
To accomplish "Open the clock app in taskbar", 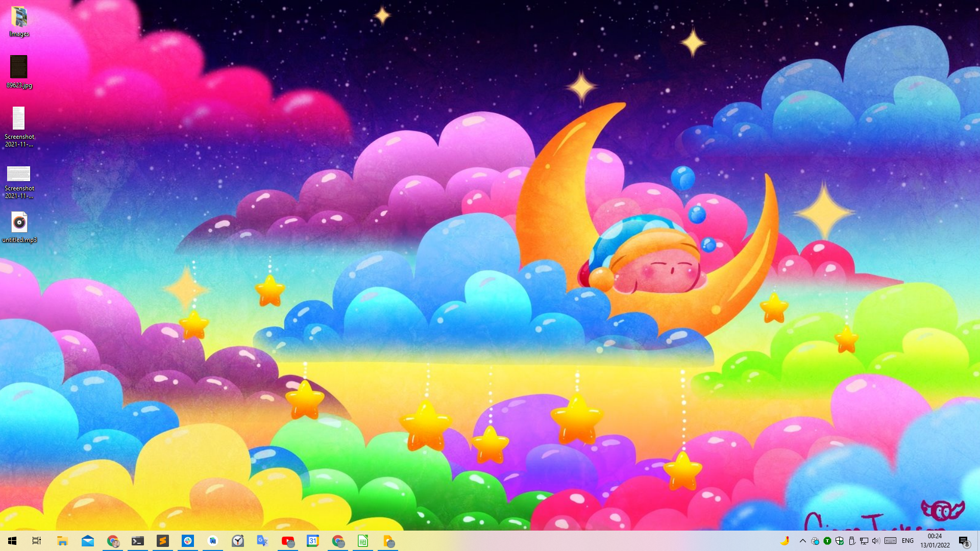I will pyautogui.click(x=238, y=541).
